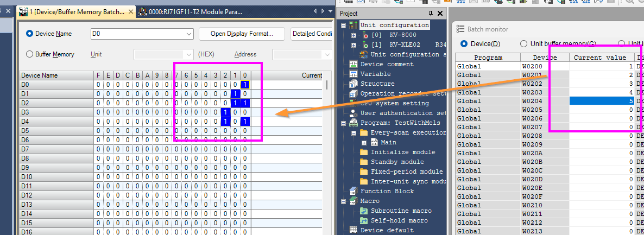The height and width of the screenshot is (235, 644).
Task: Select the Buffer Memory radio button
Action: (29, 54)
